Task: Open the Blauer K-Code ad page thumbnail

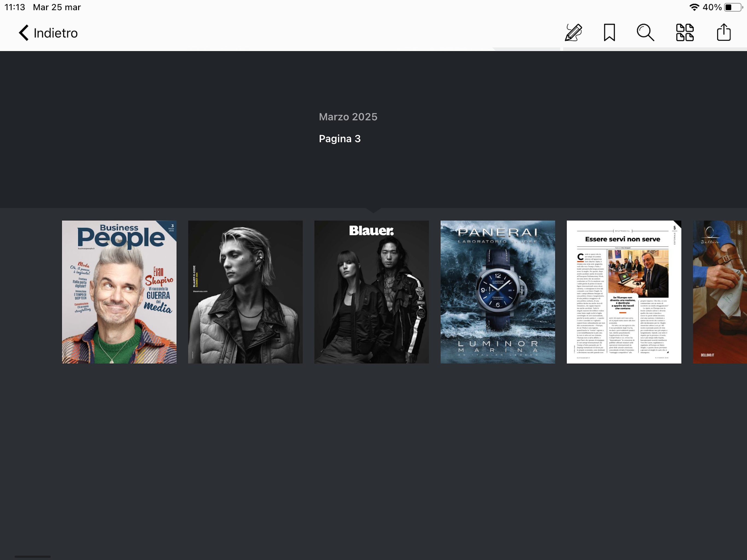Action: click(x=245, y=292)
